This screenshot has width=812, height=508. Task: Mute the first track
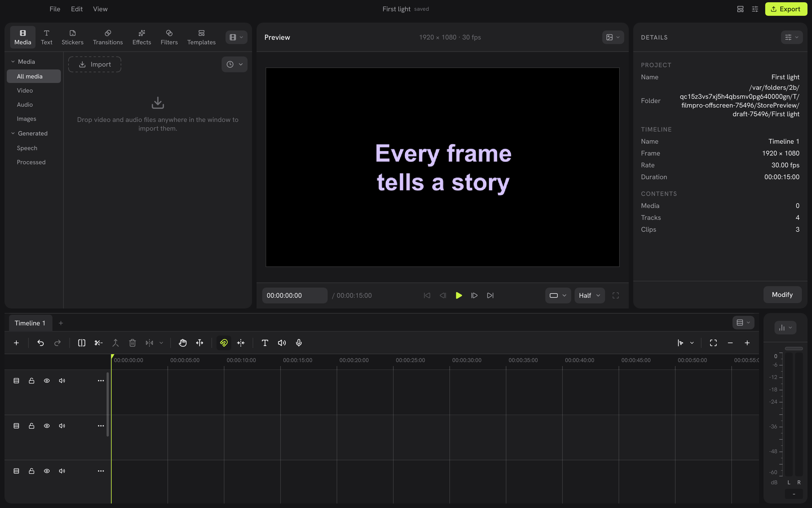pos(62,381)
